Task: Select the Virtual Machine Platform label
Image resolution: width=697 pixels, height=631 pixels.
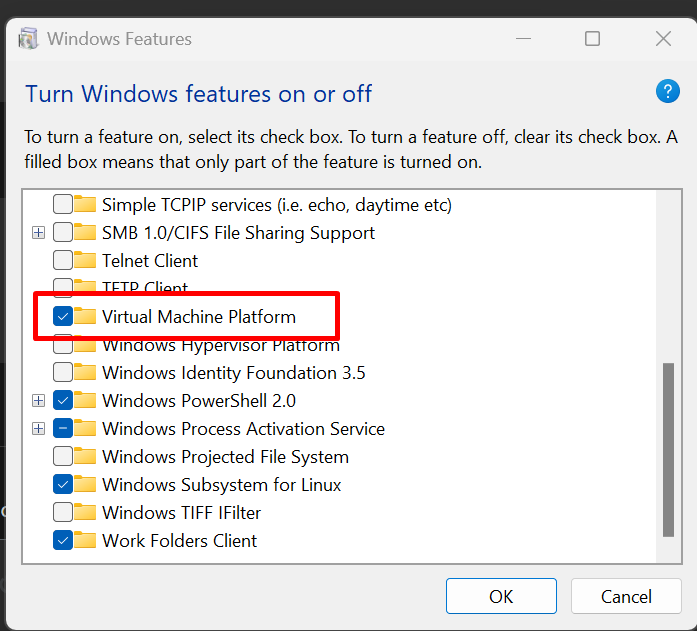Action: coord(199,317)
